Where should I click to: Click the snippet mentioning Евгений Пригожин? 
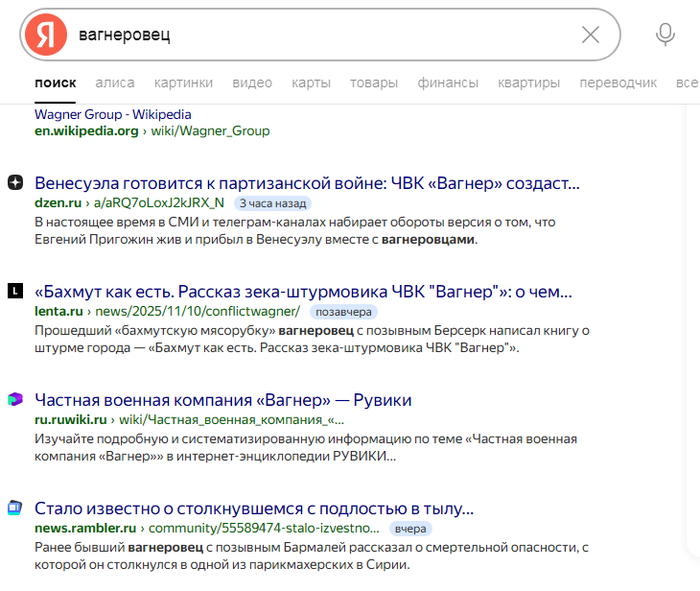(x=295, y=231)
